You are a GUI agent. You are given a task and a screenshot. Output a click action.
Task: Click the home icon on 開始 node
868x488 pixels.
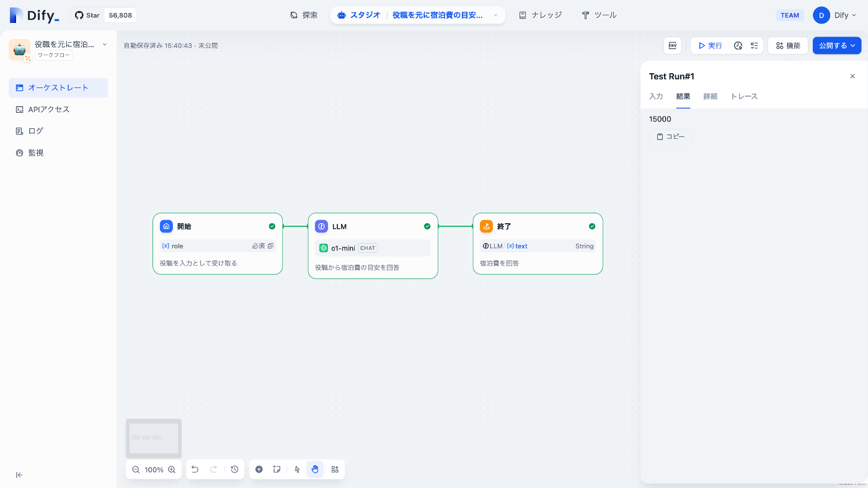click(166, 226)
